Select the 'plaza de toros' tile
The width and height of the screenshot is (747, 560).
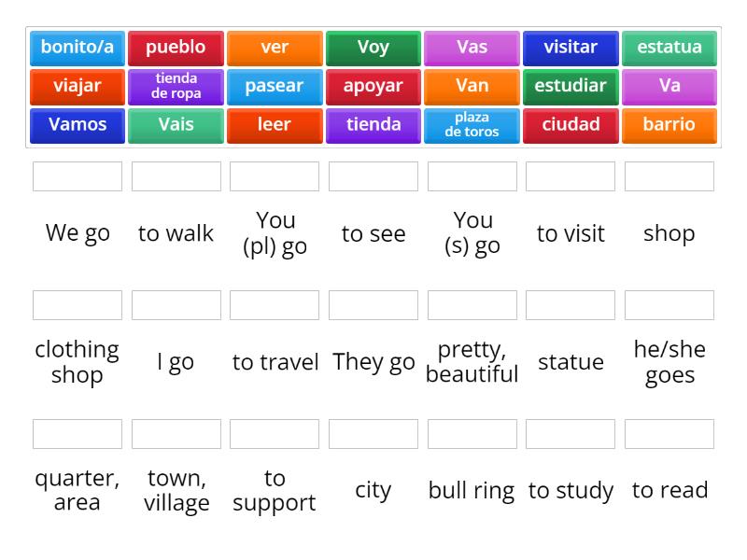coord(472,125)
